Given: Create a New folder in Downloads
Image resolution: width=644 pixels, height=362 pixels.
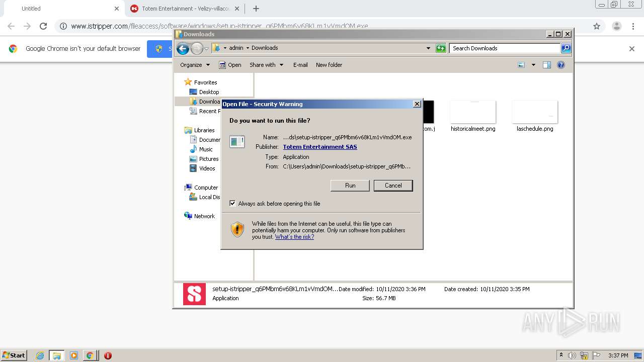Looking at the screenshot, I should click(329, 65).
